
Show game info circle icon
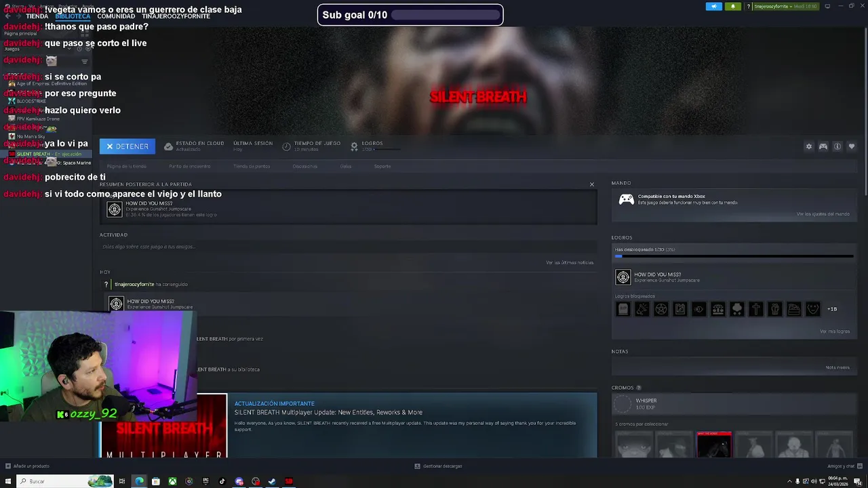[837, 146]
